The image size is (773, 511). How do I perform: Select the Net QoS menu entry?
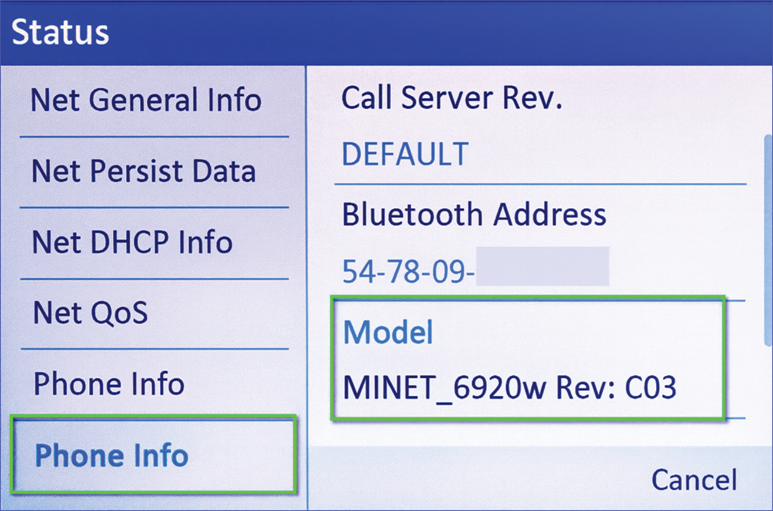pyautogui.click(x=90, y=313)
